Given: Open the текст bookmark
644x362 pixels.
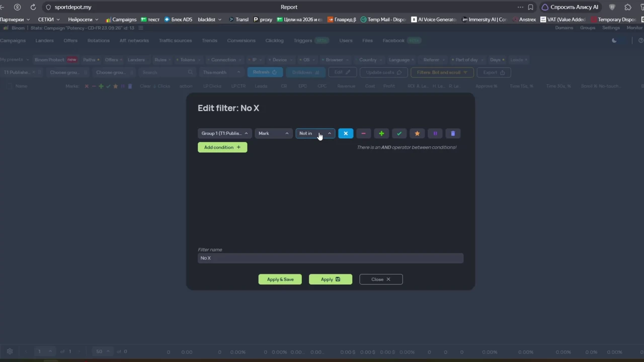Looking at the screenshot, I should tap(150, 20).
